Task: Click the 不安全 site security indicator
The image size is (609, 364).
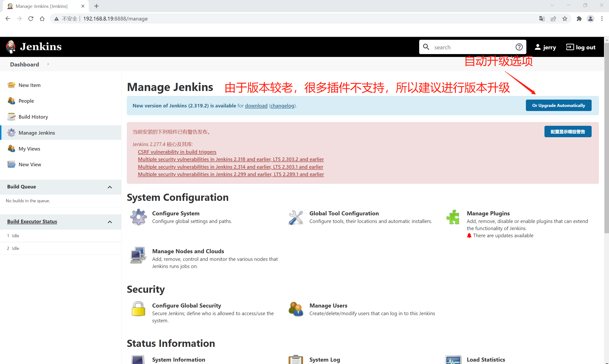Action: tap(66, 19)
